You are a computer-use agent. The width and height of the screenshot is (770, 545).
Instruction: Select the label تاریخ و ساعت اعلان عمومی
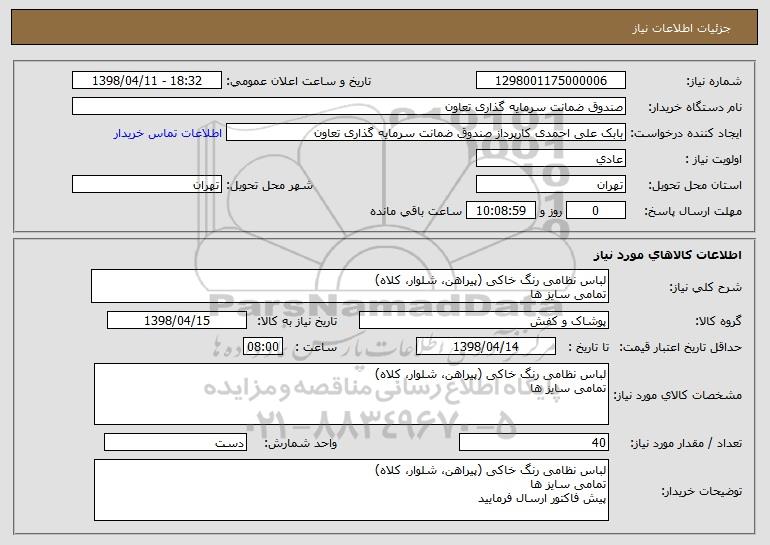click(x=299, y=81)
